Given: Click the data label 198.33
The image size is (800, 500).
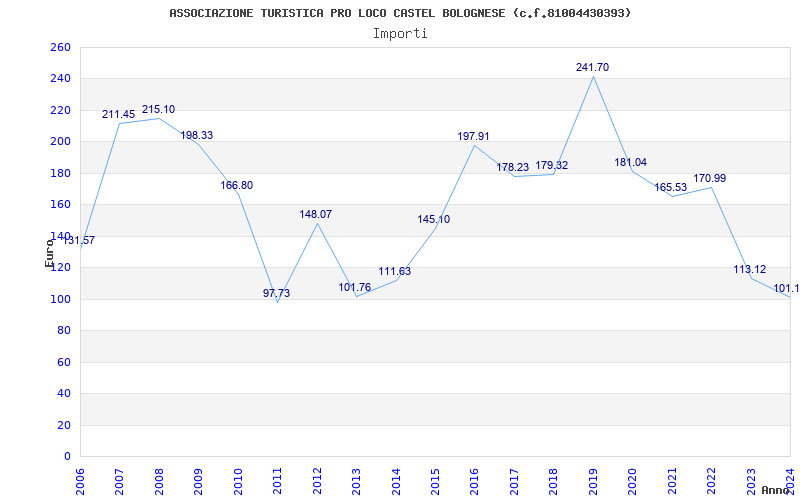Looking at the screenshot, I should tap(196, 135).
